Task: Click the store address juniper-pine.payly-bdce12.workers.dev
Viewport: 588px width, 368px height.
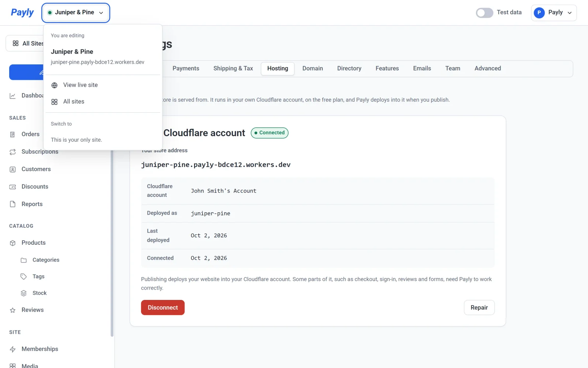Action: coord(216,165)
